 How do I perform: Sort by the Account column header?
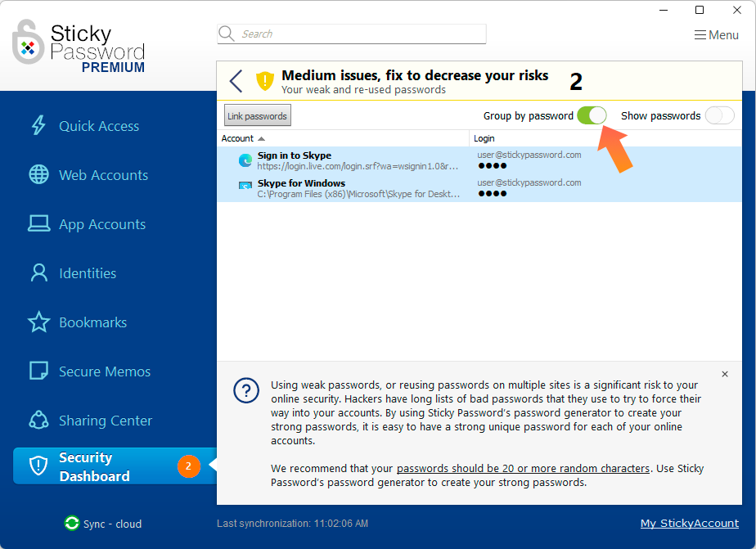coord(343,138)
